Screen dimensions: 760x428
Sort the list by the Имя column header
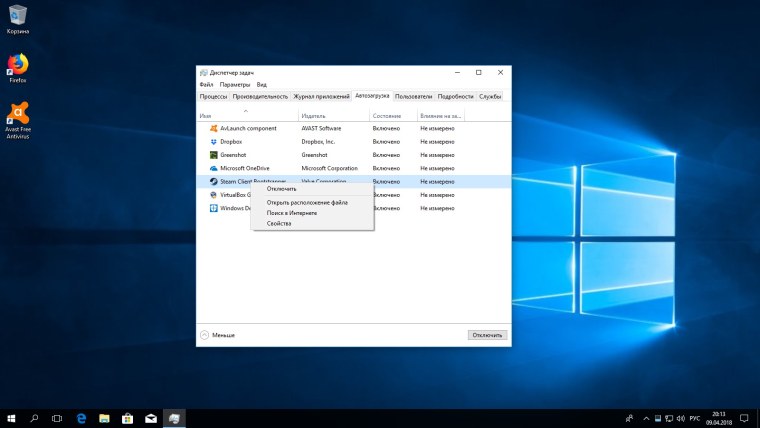(247, 116)
